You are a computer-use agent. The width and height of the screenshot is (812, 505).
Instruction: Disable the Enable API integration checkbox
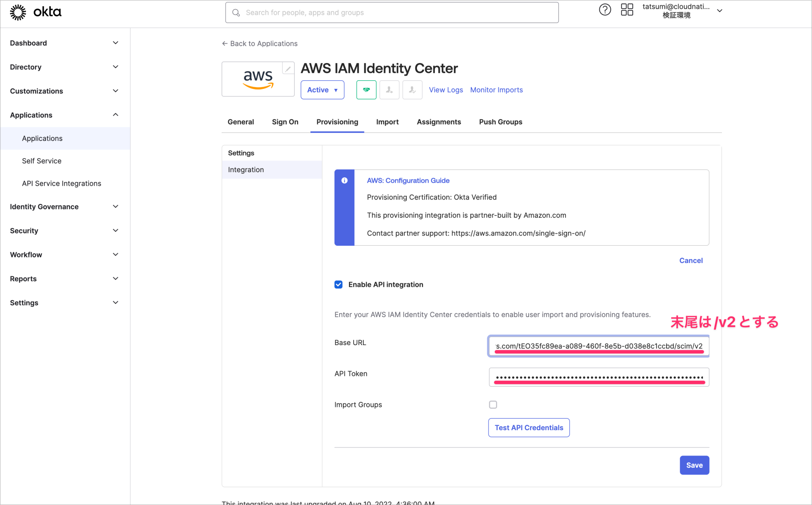[x=338, y=284]
